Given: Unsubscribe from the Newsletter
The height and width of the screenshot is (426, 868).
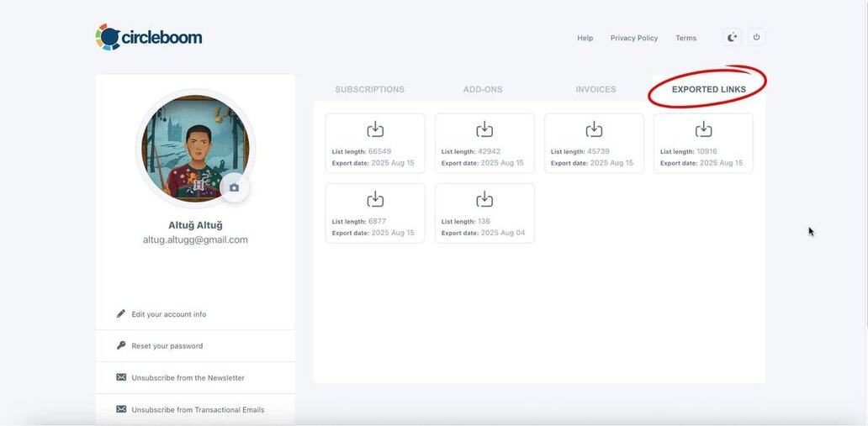Looking at the screenshot, I should (188, 378).
